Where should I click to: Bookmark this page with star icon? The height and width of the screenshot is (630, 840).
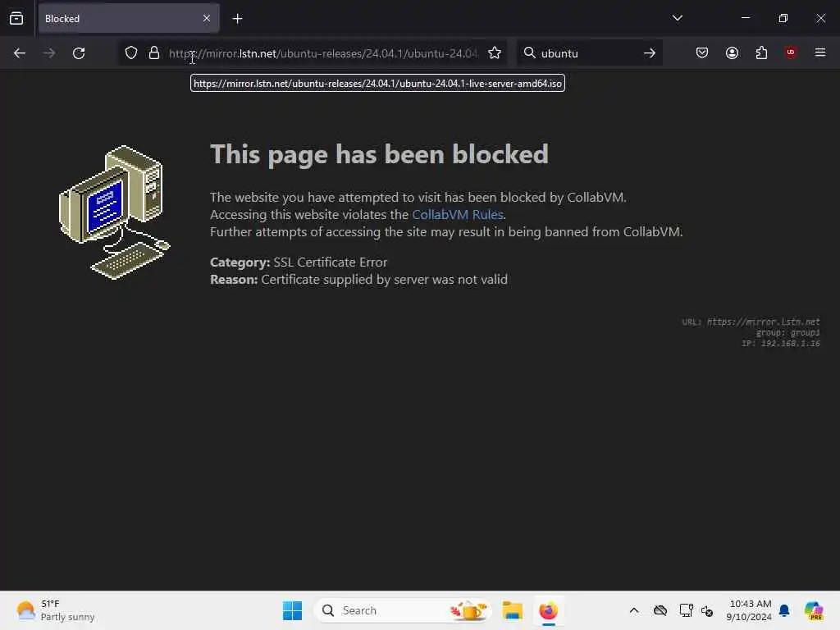pyautogui.click(x=495, y=53)
